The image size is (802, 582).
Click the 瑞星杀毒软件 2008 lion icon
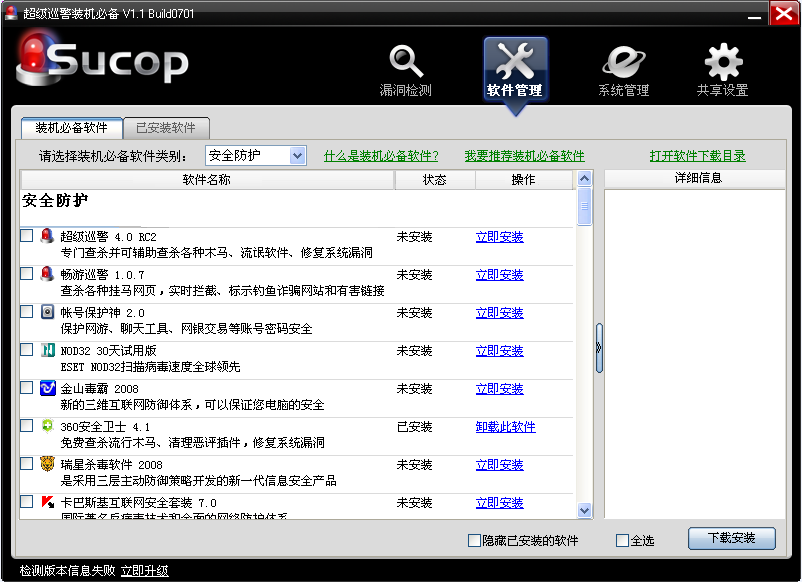[x=47, y=463]
